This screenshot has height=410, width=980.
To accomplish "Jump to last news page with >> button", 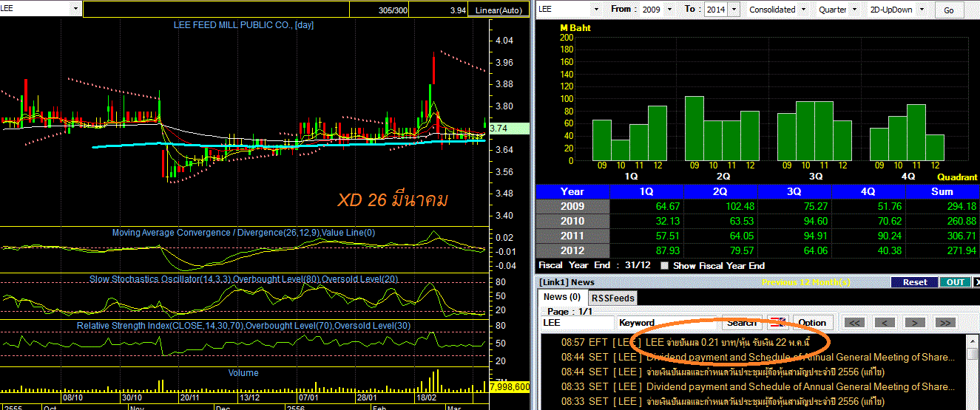I will 945,323.
